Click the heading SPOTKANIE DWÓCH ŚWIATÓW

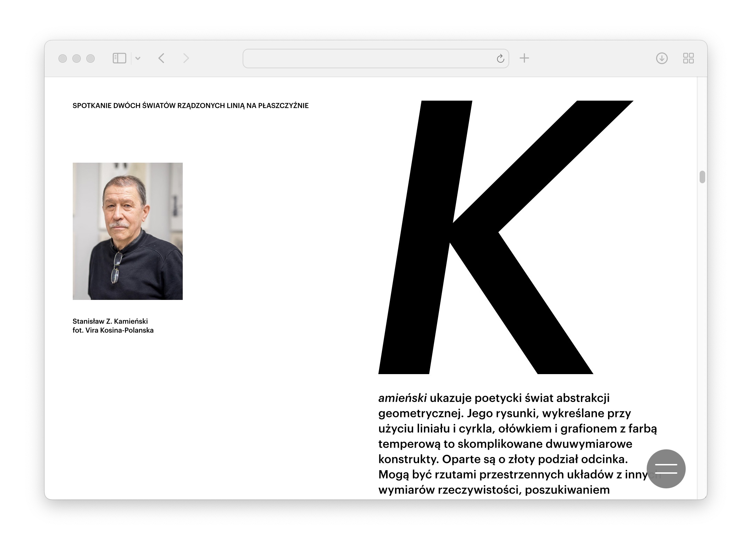190,106
